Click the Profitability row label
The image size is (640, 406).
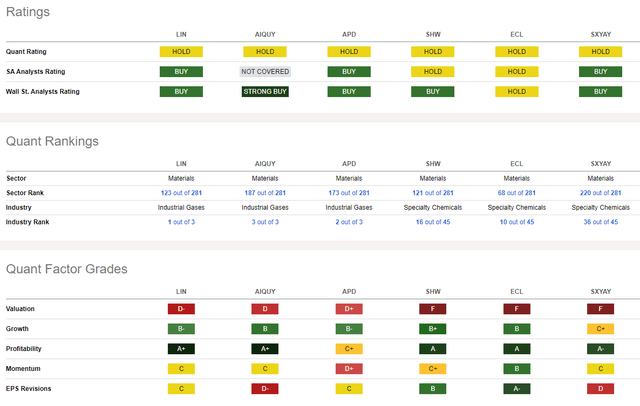pyautogui.click(x=24, y=349)
